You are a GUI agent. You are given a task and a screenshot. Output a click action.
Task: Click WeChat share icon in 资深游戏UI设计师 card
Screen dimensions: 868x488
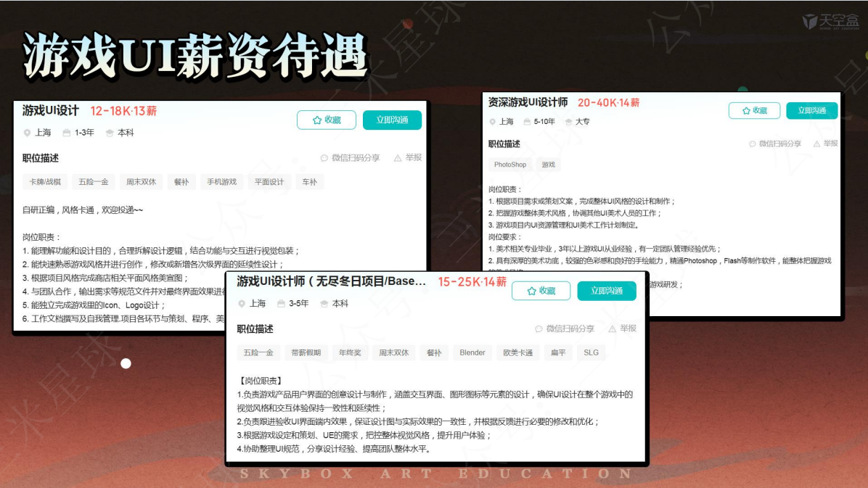pos(753,144)
